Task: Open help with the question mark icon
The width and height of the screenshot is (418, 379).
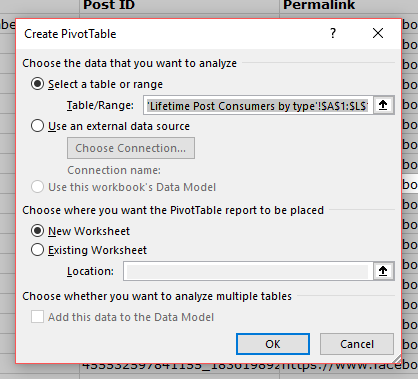Action: point(333,33)
